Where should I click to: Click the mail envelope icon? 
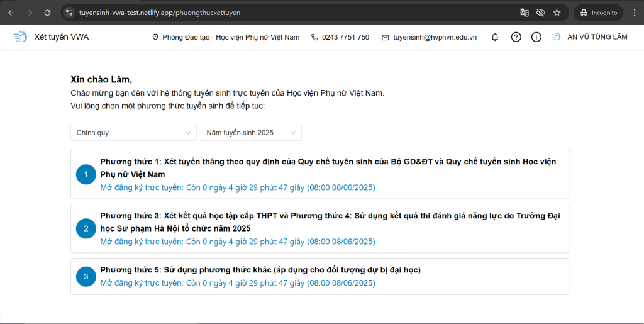[386, 37]
